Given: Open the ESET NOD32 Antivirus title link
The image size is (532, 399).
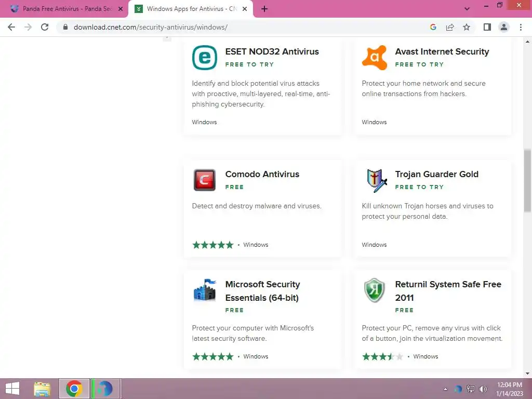Looking at the screenshot, I should pos(272,51).
